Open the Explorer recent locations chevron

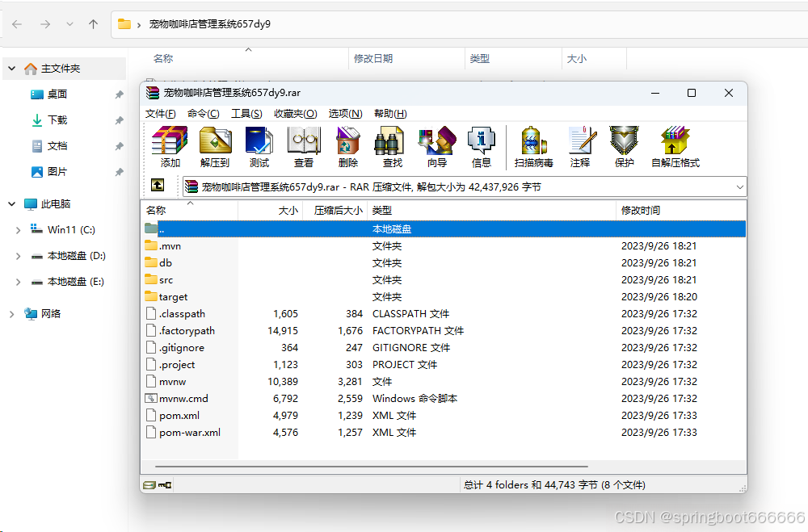tap(69, 24)
